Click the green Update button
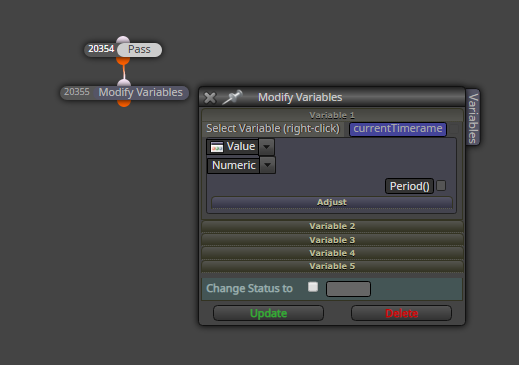 268,313
